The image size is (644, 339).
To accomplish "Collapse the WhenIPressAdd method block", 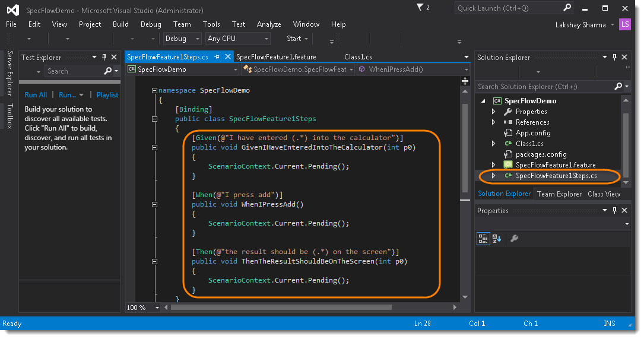I will tap(154, 204).
